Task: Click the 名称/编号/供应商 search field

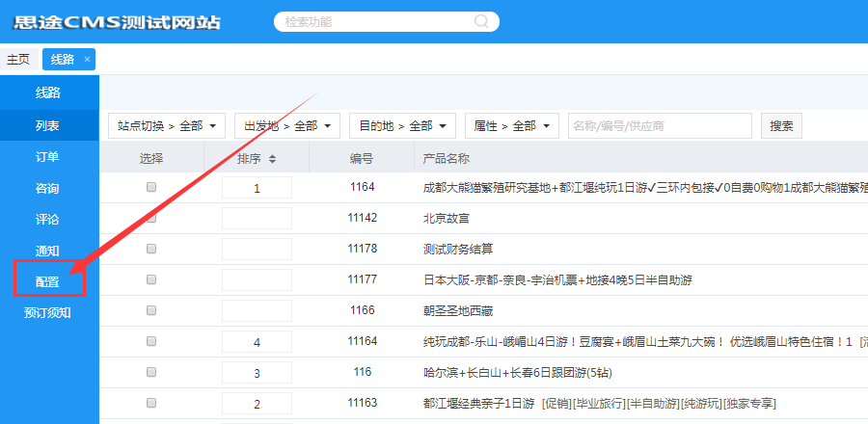Action: click(x=659, y=126)
